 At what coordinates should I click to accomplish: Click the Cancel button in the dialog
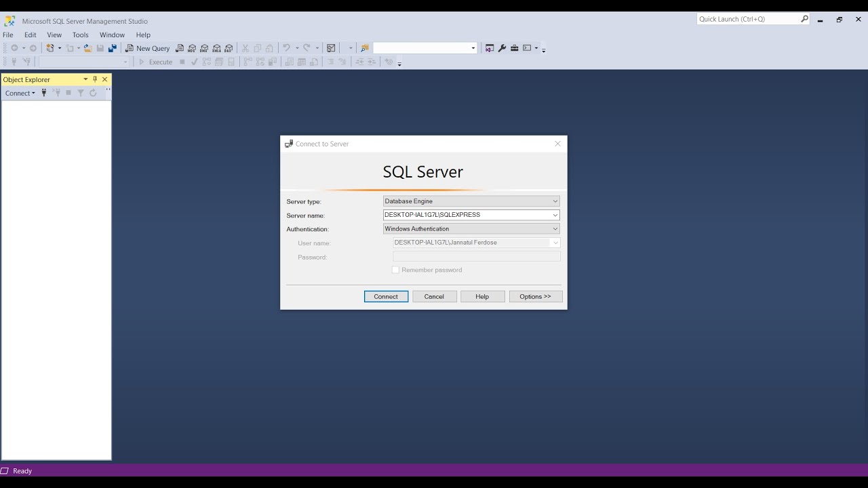(434, 296)
